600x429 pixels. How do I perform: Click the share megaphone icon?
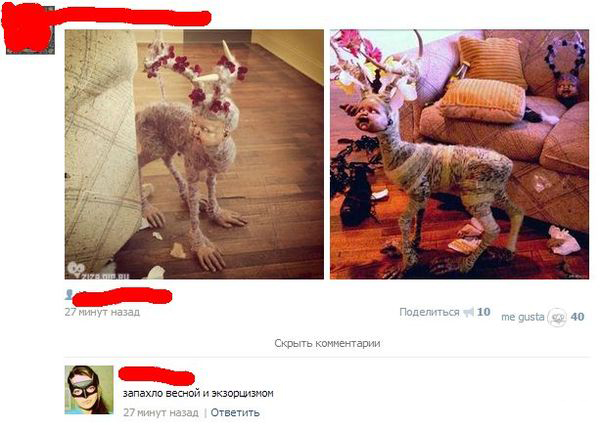point(468,313)
